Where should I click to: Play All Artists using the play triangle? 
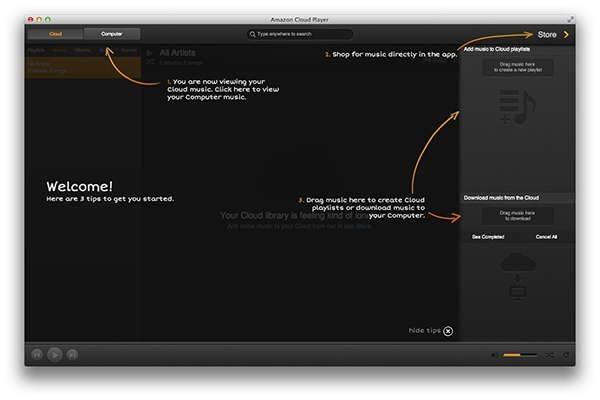pyautogui.click(x=150, y=53)
